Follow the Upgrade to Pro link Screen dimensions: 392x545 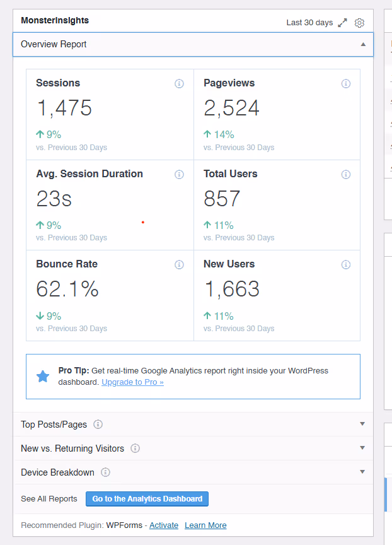click(132, 382)
